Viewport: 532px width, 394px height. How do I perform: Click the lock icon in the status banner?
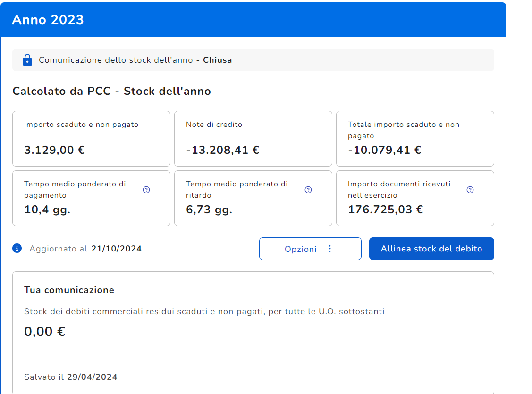tap(27, 60)
